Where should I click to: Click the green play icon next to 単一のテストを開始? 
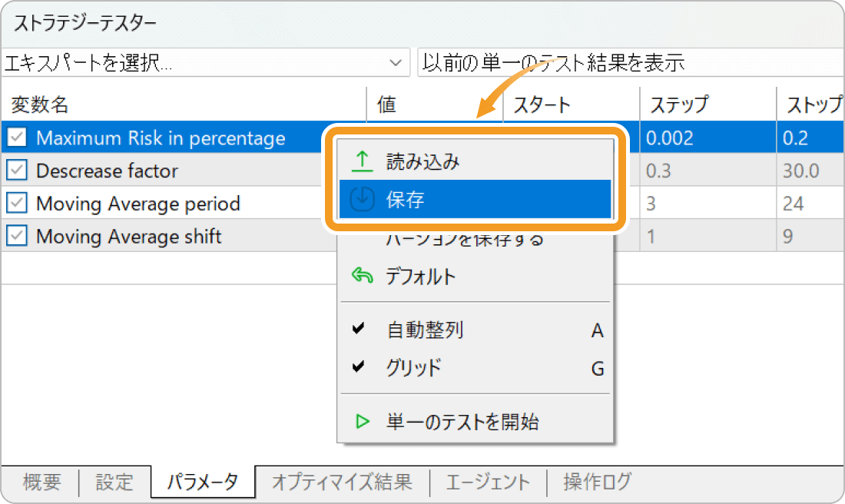point(362,421)
